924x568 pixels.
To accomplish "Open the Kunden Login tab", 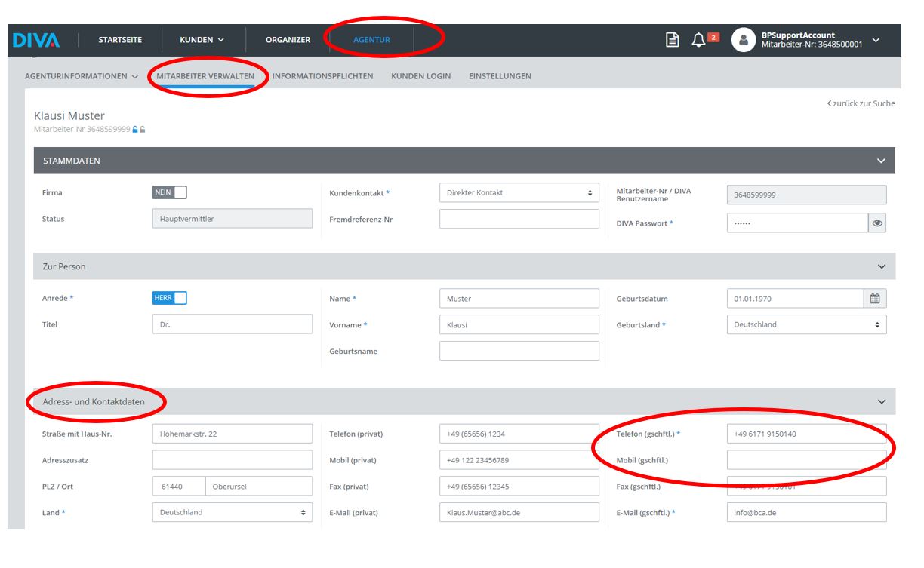I will 420,76.
